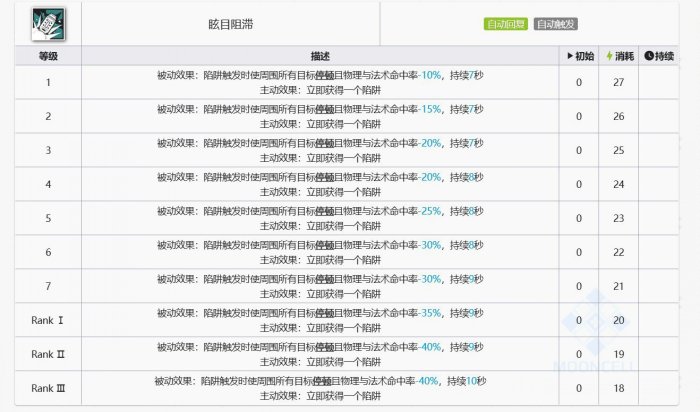Click the lightning bolt icon beside 消耗
Viewport: 700px width, 412px height.
tap(610, 56)
